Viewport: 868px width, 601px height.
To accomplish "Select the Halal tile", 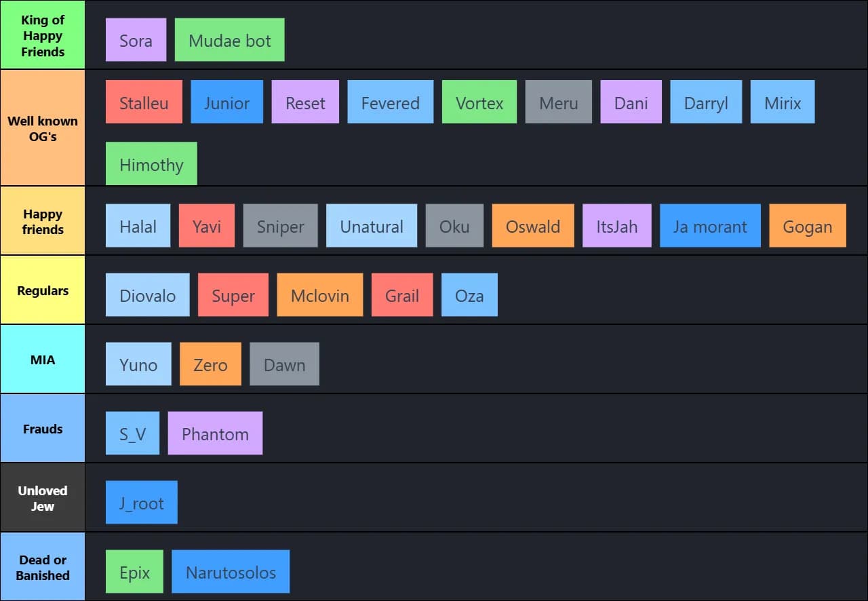I will pyautogui.click(x=138, y=226).
